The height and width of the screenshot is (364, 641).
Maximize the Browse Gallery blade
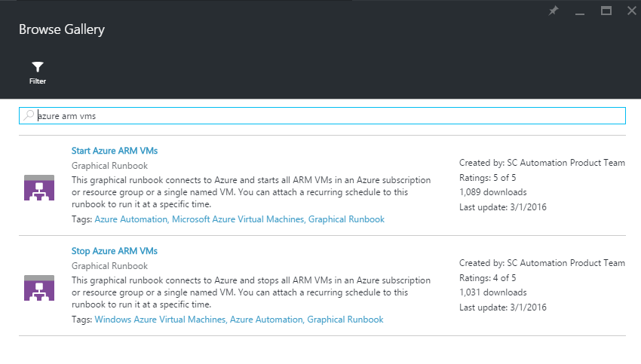pyautogui.click(x=606, y=11)
